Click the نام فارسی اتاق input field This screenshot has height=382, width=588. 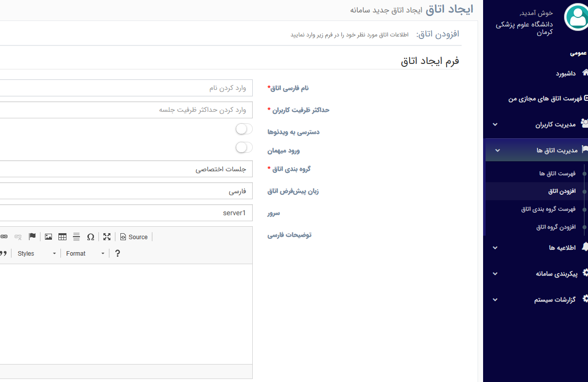click(125, 88)
